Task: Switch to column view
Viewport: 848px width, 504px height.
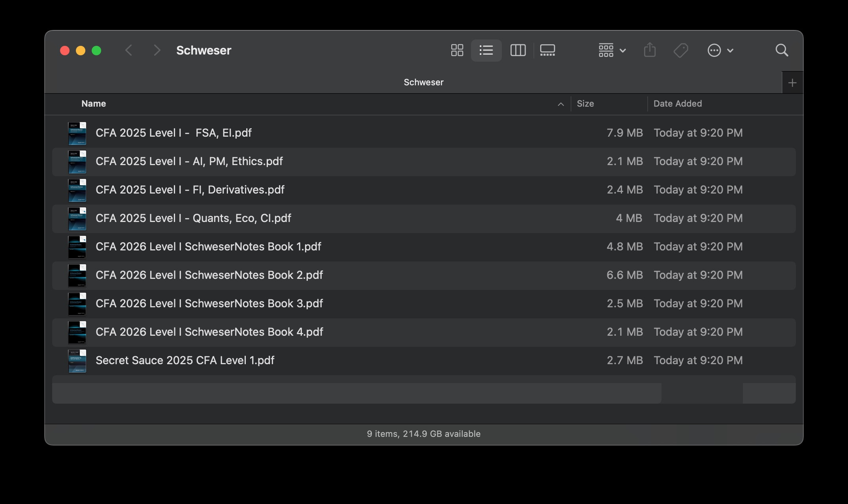Action: [x=518, y=50]
